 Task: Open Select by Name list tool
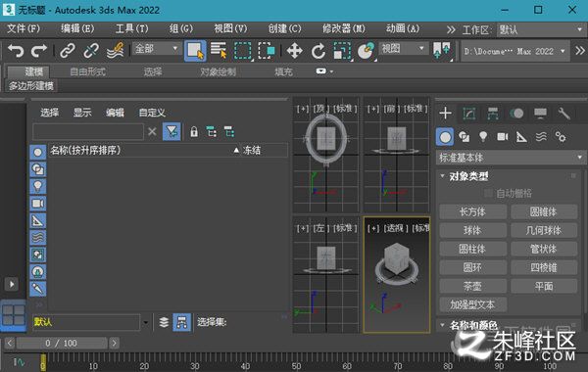[219, 50]
